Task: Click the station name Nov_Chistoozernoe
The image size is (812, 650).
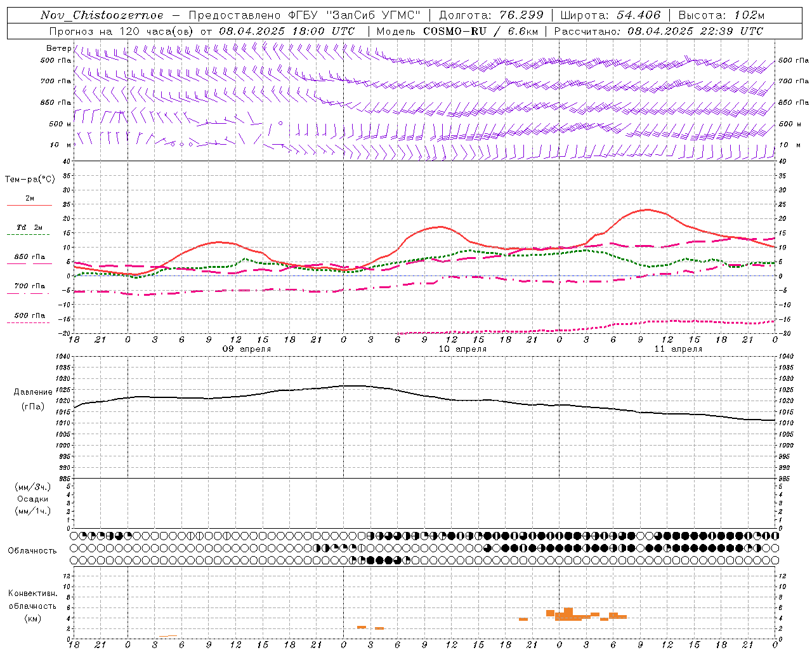Action: tap(101, 15)
